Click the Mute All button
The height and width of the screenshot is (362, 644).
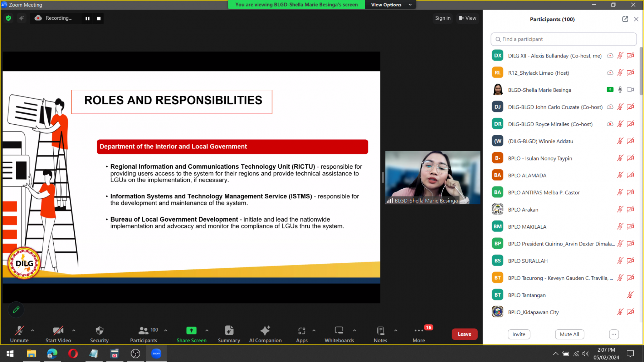click(570, 334)
